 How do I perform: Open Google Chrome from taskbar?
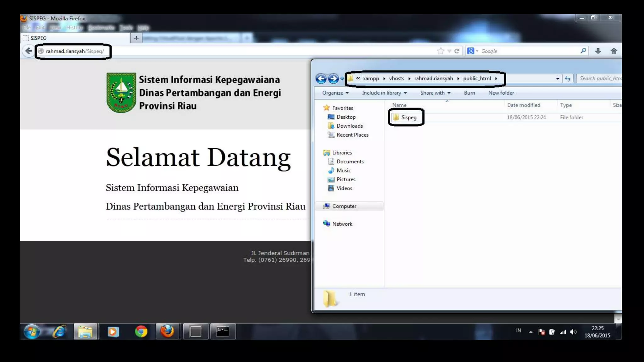tap(141, 332)
